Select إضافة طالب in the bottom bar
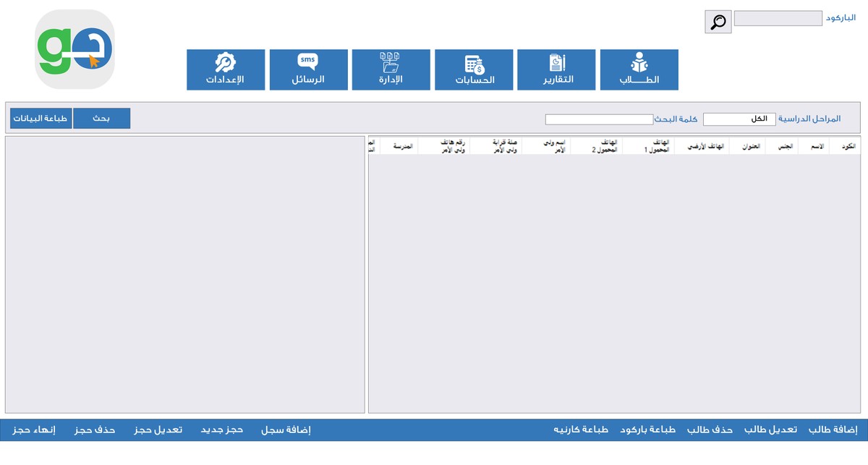Viewport: 868px width, 465px height. pyautogui.click(x=833, y=430)
